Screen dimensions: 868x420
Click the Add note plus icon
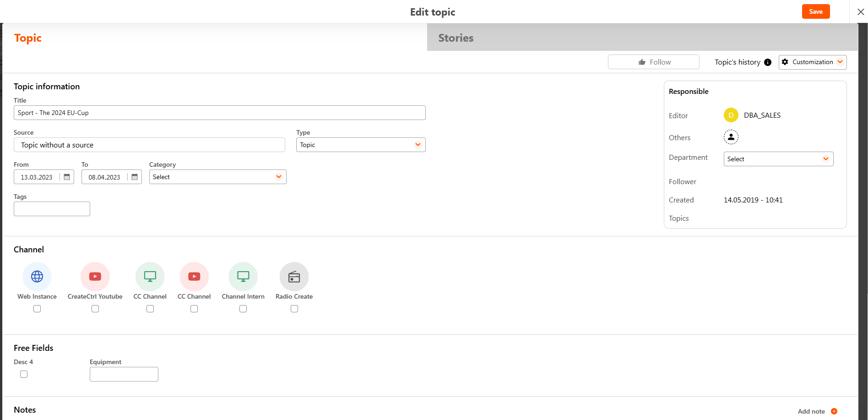(834, 411)
